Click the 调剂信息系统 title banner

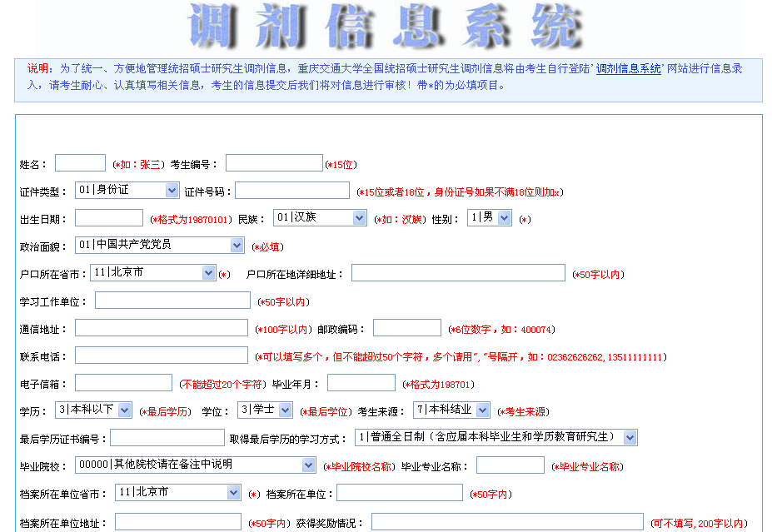pyautogui.click(x=386, y=26)
